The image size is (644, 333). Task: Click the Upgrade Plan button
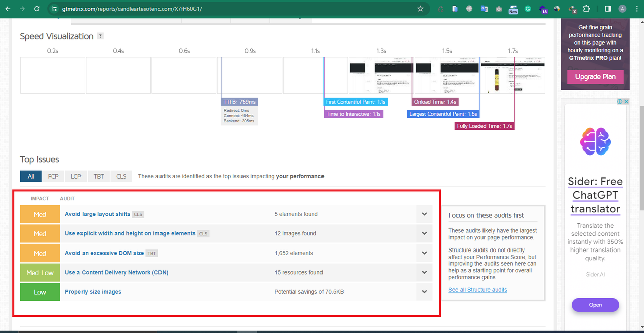point(595,77)
